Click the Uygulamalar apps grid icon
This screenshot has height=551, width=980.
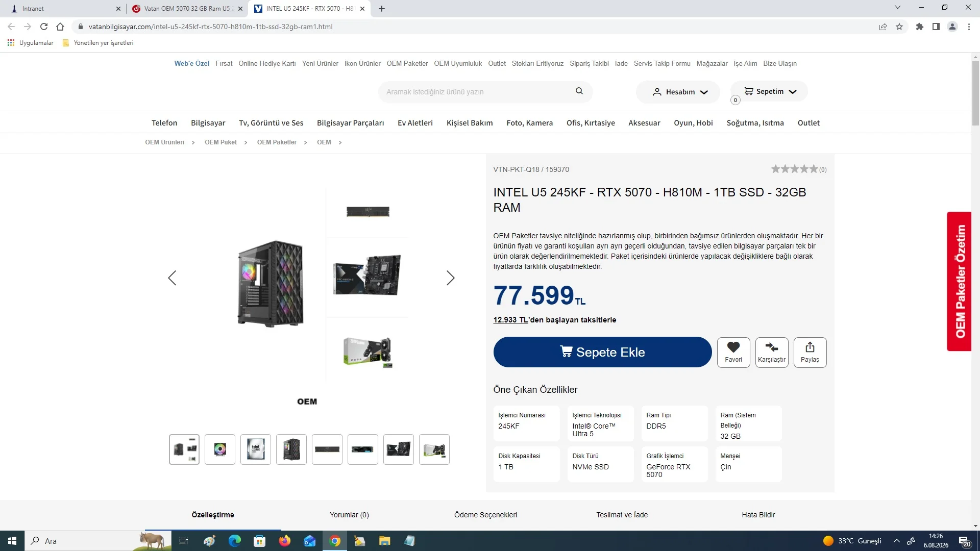pos(11,43)
